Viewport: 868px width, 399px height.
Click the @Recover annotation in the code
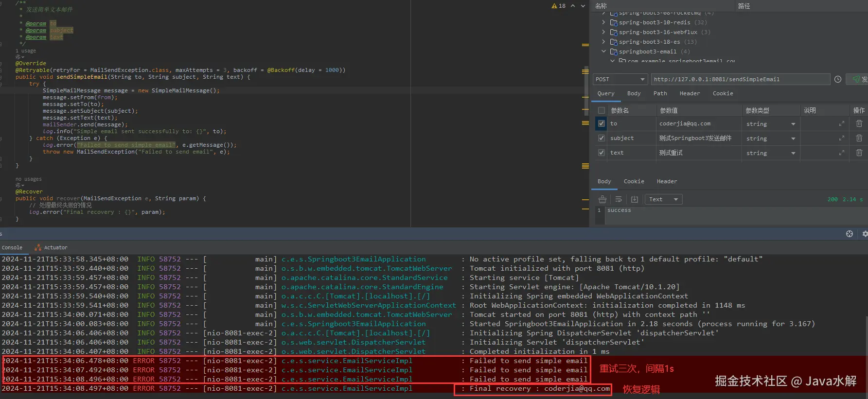[x=29, y=191]
